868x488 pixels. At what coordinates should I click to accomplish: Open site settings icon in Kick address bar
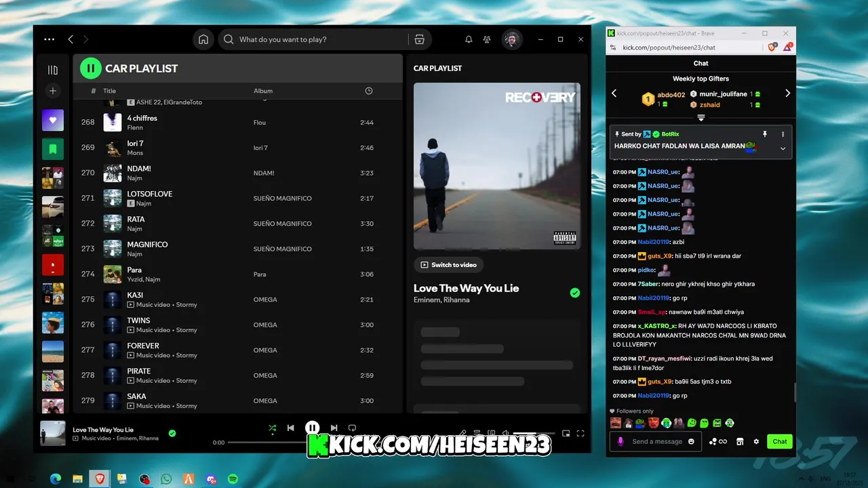613,47
